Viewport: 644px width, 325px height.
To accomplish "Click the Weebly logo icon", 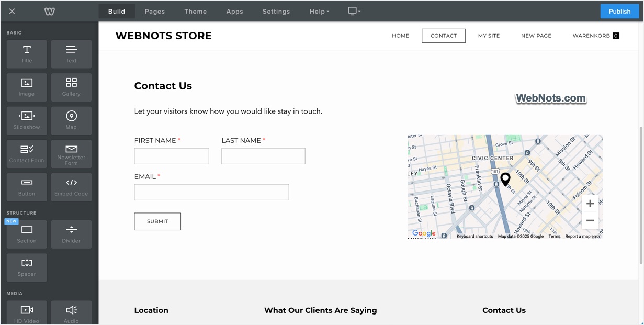I will click(49, 11).
